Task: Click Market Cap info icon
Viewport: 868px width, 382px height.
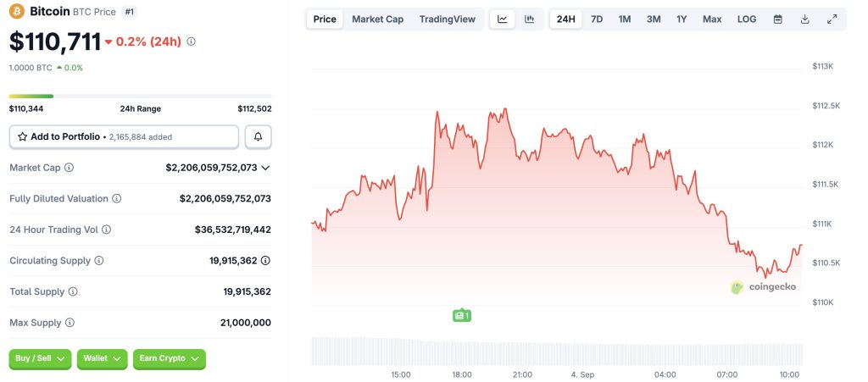Action: pos(70,168)
